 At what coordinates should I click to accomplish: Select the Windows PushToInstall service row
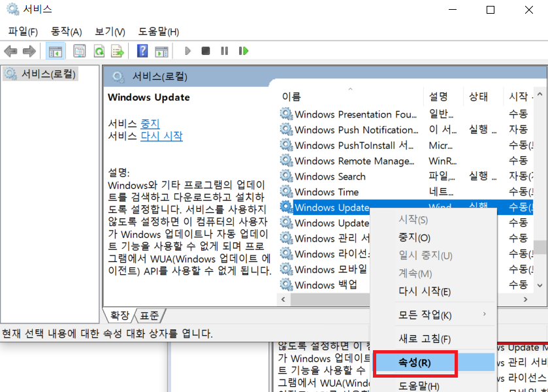click(406, 145)
